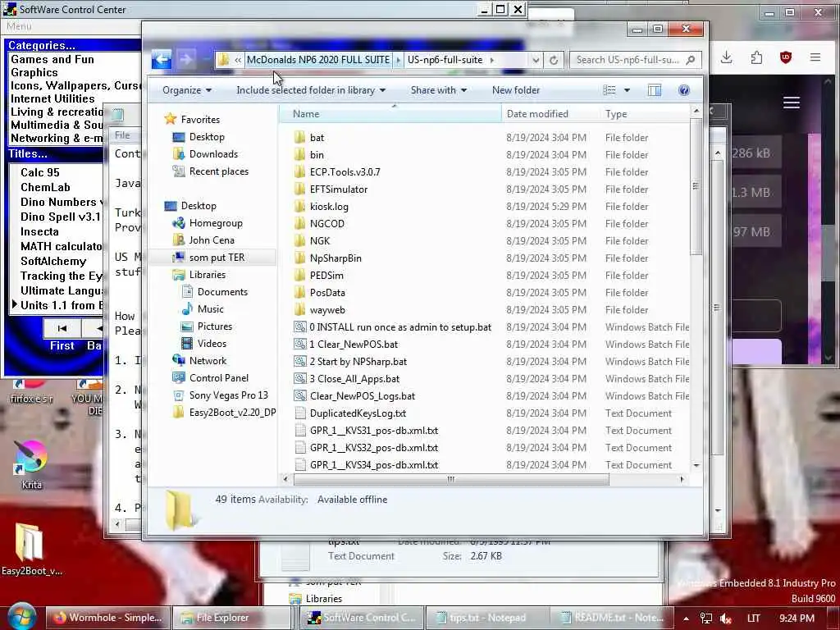Open the Organize menu
The height and width of the screenshot is (630, 840).
pos(186,90)
